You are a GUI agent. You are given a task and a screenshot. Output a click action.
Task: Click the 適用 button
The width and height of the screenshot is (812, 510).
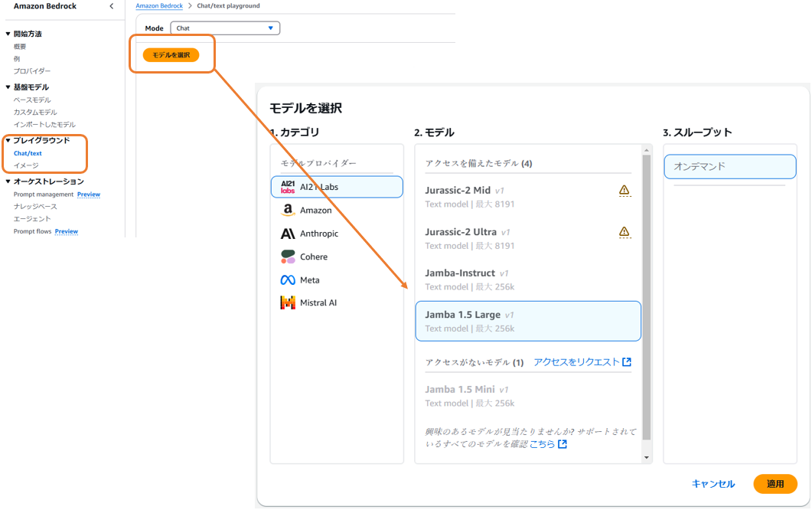tap(775, 484)
